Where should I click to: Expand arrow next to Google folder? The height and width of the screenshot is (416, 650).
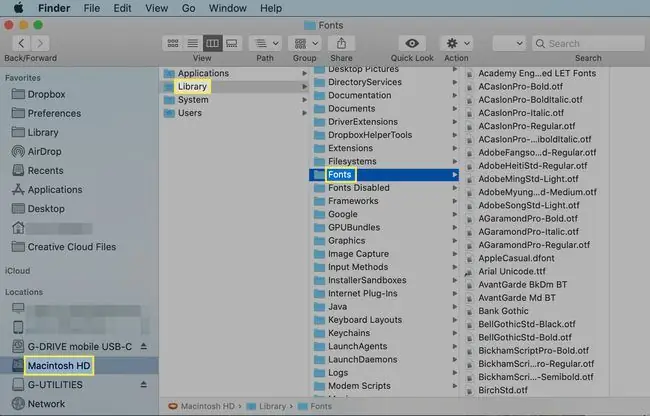455,214
